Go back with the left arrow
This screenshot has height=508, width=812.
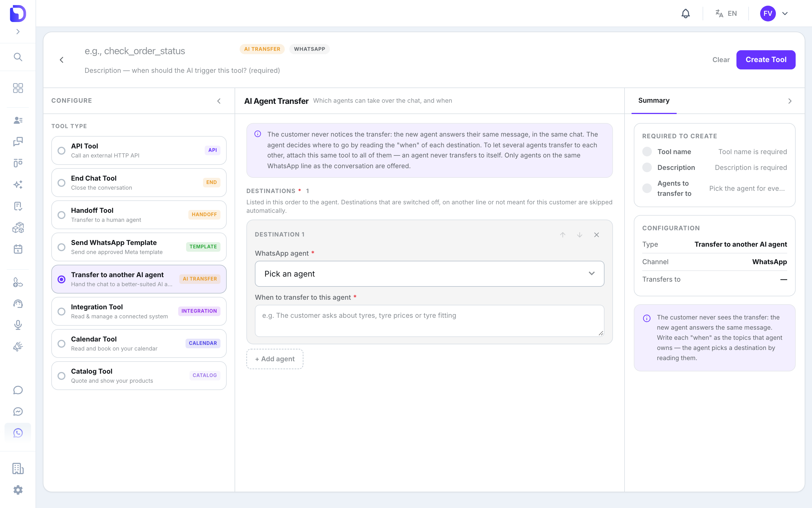[61, 60]
